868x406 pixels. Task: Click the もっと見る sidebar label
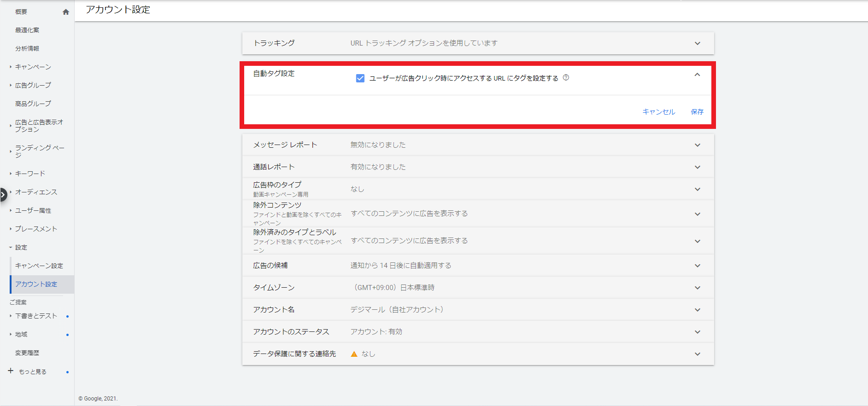[33, 372]
